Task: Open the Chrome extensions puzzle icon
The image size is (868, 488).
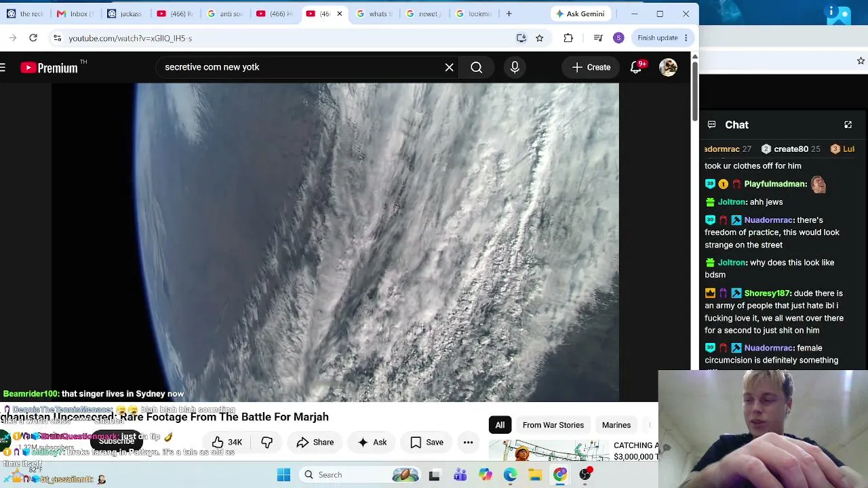Action: click(568, 38)
